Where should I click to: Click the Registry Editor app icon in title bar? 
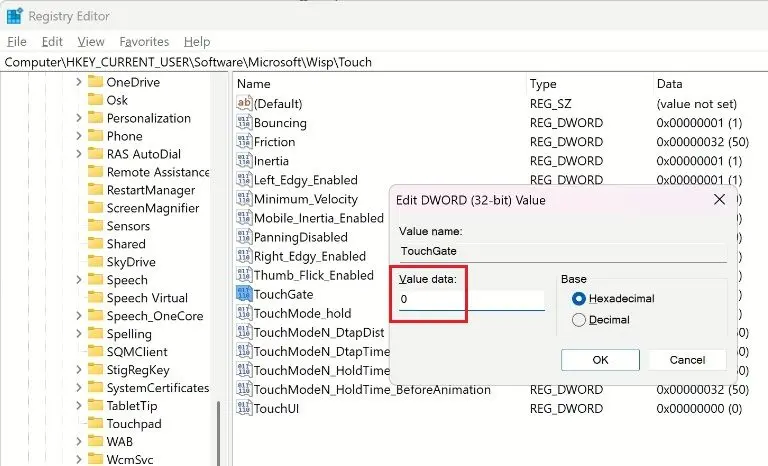15,16
